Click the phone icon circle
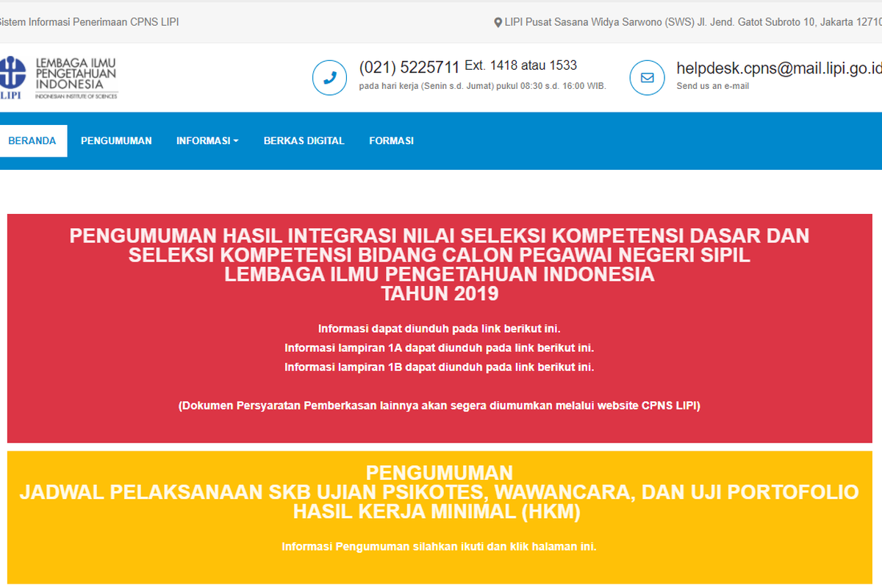The image size is (882, 588). [x=329, y=78]
